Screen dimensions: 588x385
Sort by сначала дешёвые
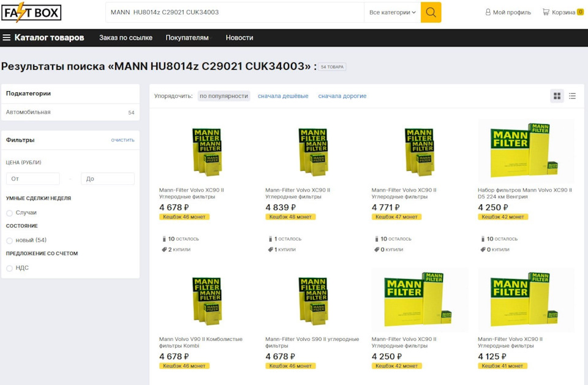tap(283, 96)
